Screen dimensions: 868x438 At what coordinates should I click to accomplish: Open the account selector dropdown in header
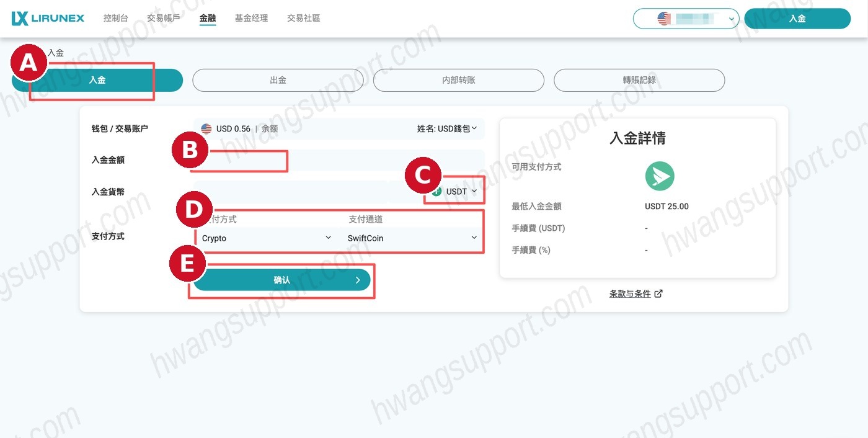(x=686, y=19)
